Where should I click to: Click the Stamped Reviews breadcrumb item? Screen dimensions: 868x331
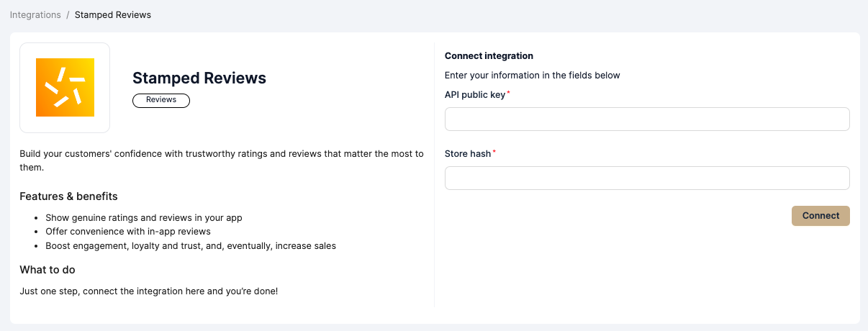(113, 15)
